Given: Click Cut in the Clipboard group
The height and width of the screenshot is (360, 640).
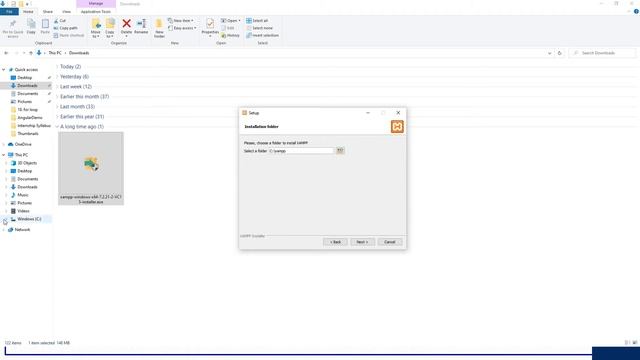Looking at the screenshot, I should [x=60, y=20].
